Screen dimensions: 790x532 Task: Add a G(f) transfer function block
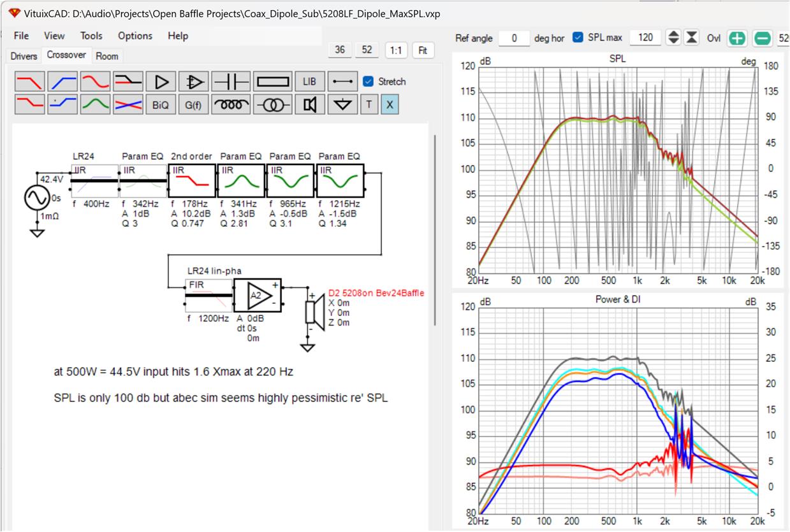[x=194, y=104]
